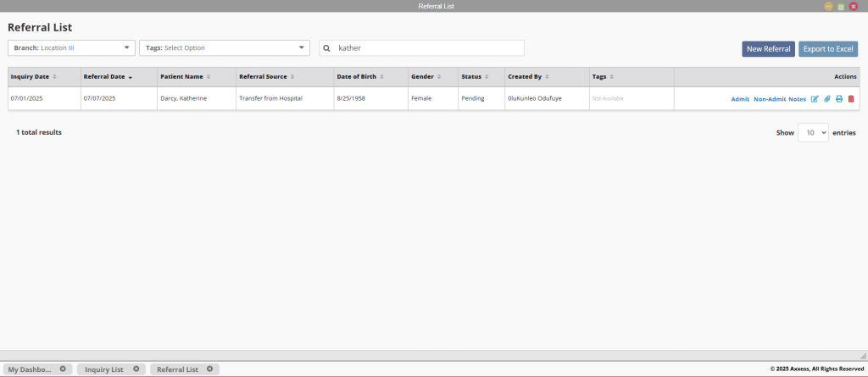
Task: Click the New Referral button
Action: (x=768, y=48)
